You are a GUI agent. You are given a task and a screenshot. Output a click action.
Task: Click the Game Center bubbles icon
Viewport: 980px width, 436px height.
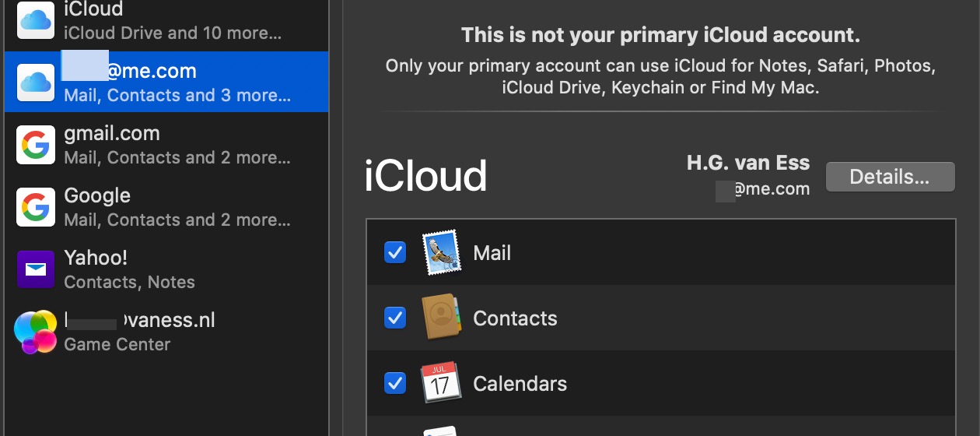pyautogui.click(x=36, y=332)
